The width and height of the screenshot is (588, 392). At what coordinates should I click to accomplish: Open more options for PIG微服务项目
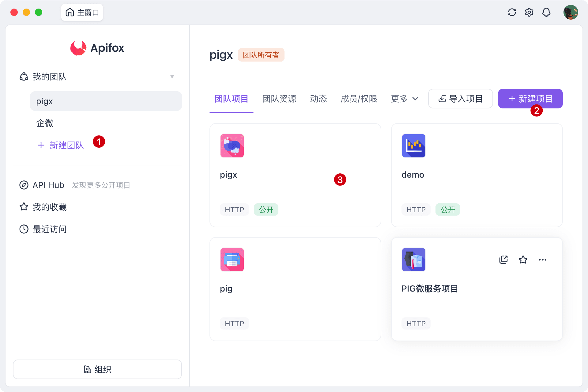click(543, 260)
